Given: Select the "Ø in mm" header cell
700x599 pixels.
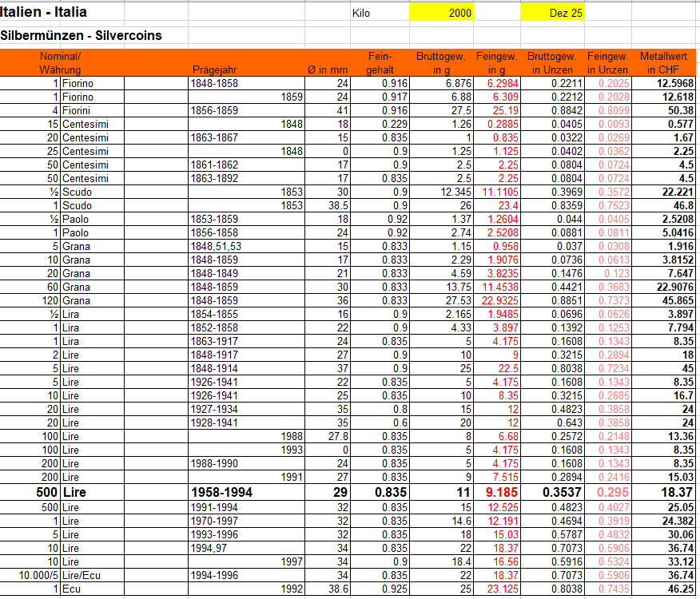Looking at the screenshot, I should 328,69.
